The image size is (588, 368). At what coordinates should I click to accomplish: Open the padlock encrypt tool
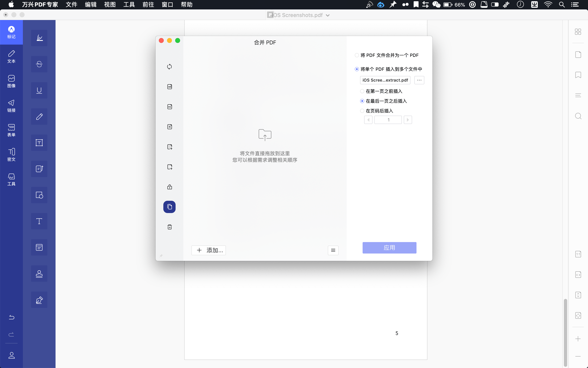pos(170,187)
